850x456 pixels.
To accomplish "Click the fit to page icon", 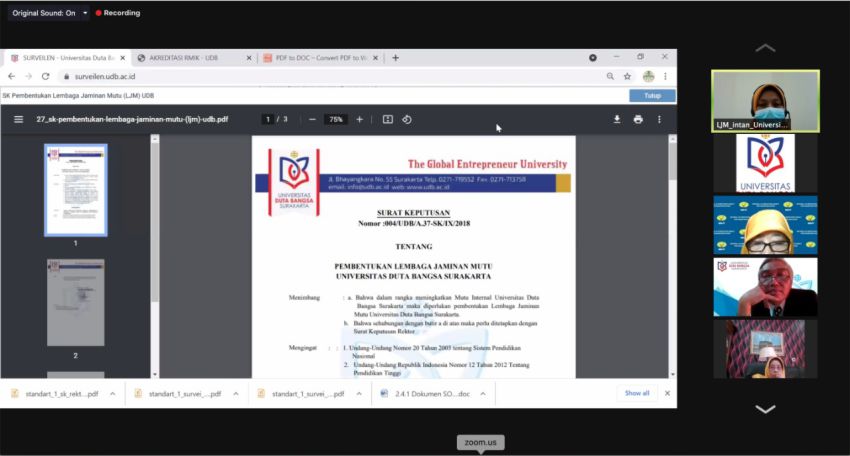I will point(388,119).
